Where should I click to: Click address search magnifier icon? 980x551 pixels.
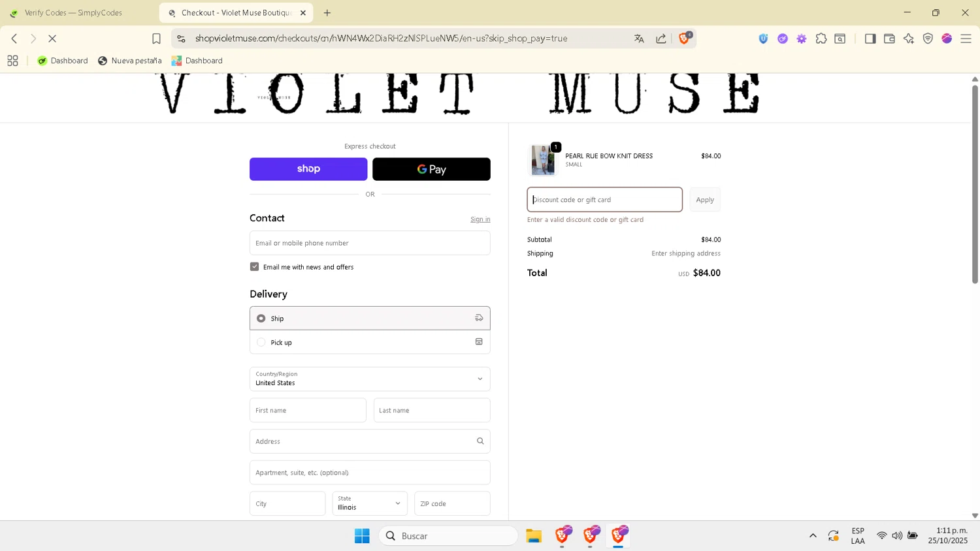pos(480,441)
